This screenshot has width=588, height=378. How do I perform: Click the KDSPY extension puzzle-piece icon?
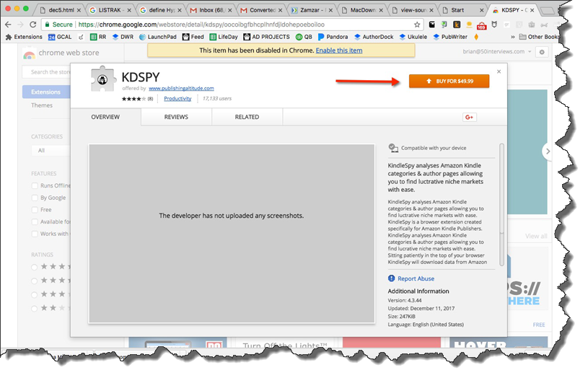(102, 79)
